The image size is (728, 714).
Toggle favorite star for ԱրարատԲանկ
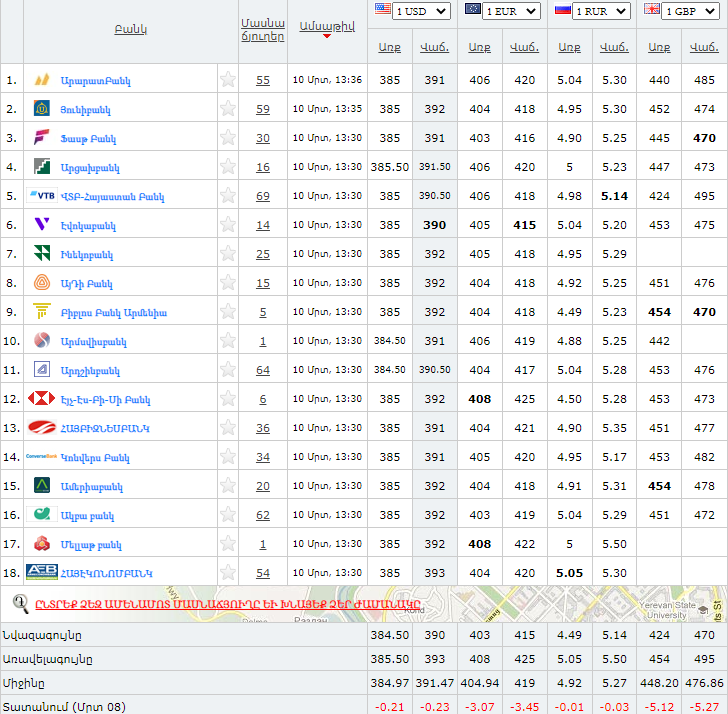pyautogui.click(x=228, y=80)
